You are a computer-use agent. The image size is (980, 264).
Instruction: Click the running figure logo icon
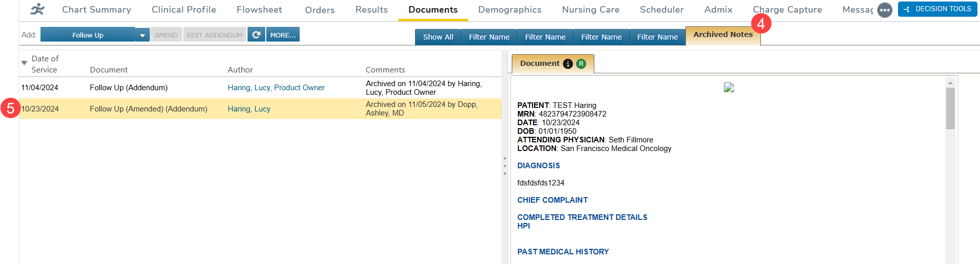pos(37,9)
